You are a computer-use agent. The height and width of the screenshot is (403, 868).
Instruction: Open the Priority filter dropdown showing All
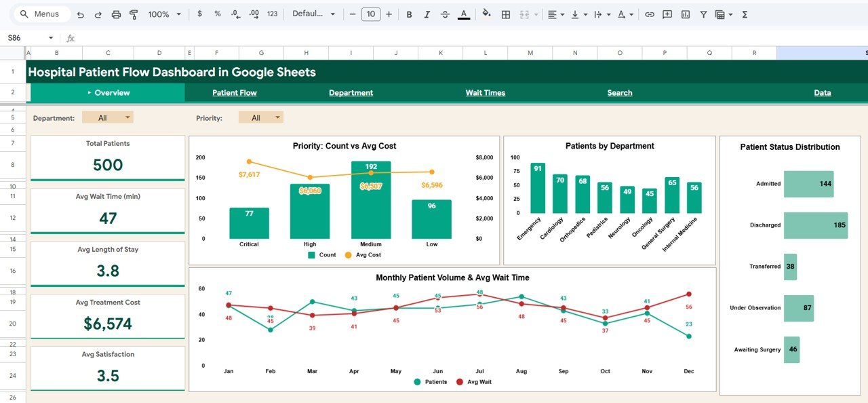pos(260,117)
